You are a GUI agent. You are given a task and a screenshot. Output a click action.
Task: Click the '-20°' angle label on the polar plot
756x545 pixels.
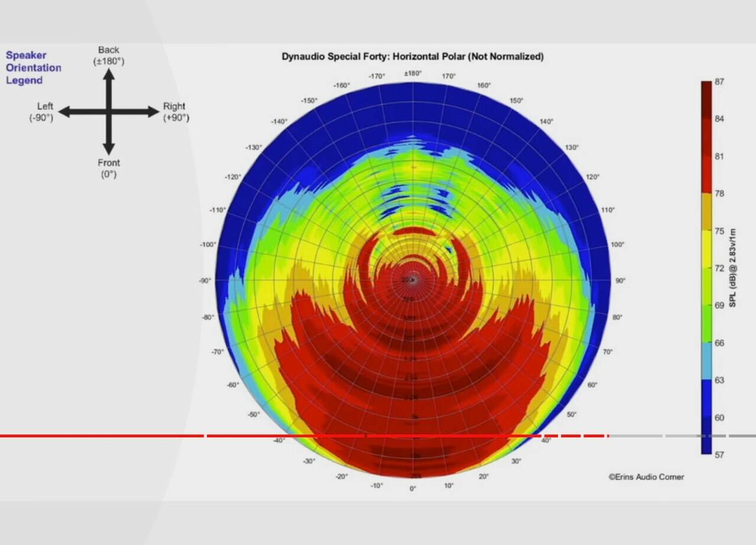click(x=341, y=476)
